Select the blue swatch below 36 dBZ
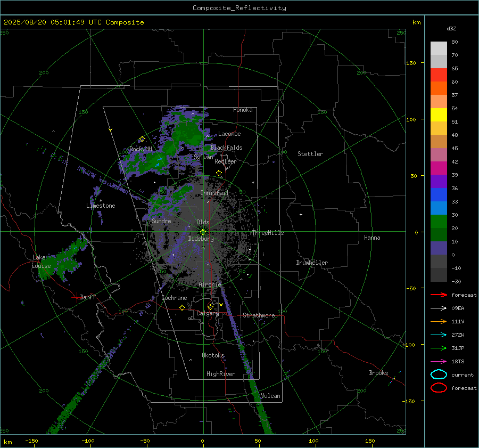 click(x=439, y=195)
